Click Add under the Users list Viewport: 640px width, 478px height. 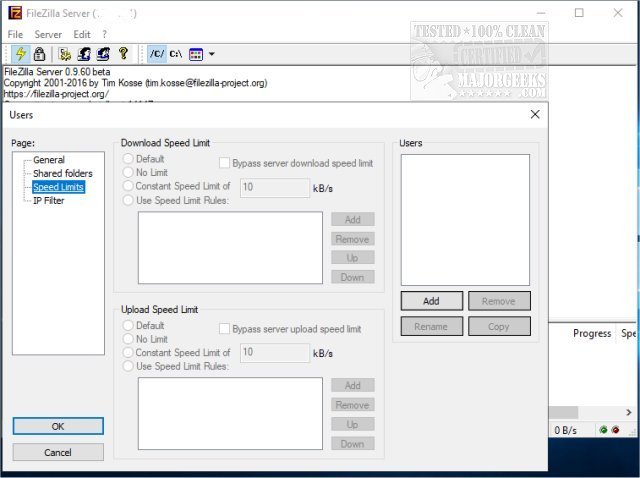[431, 301]
